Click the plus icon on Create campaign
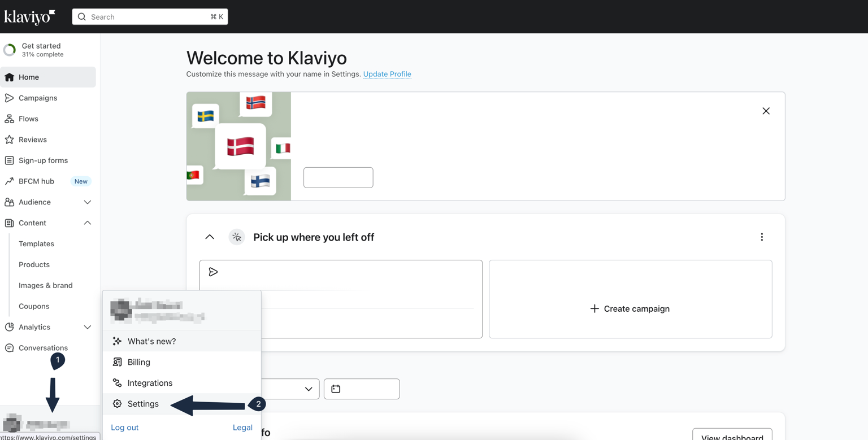This screenshot has width=868, height=440. point(594,309)
